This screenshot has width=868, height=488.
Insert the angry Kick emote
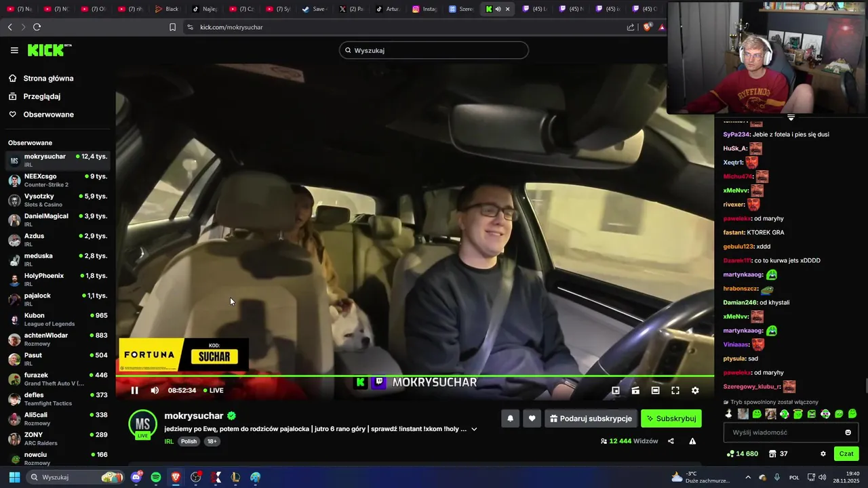click(812, 413)
